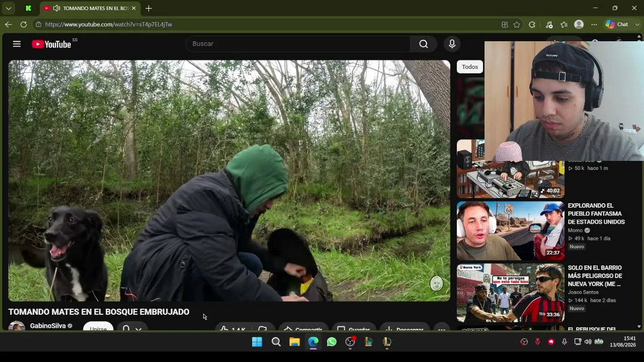The height and width of the screenshot is (362, 644).
Task: Mute the tab via speaker icon
Action: [56, 8]
